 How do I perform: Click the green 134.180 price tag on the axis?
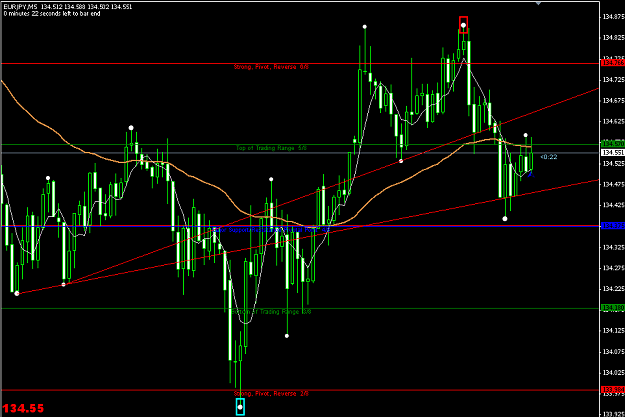[x=613, y=308]
